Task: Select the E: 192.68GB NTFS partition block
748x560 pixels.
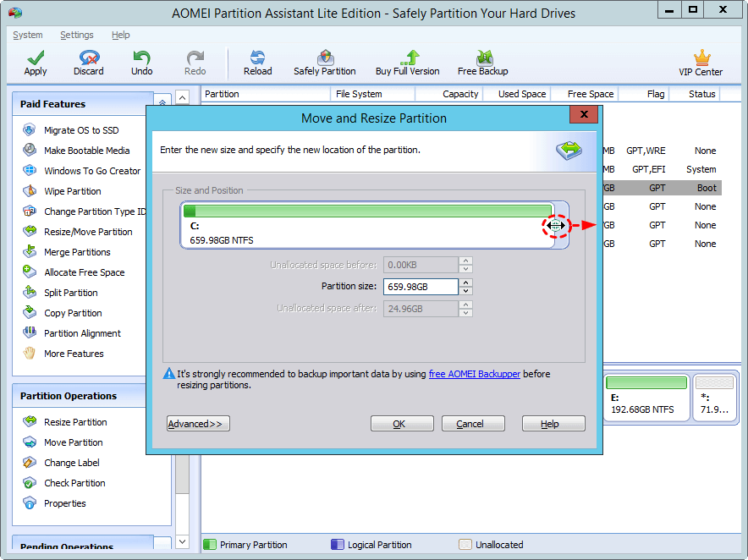Action: (x=646, y=397)
